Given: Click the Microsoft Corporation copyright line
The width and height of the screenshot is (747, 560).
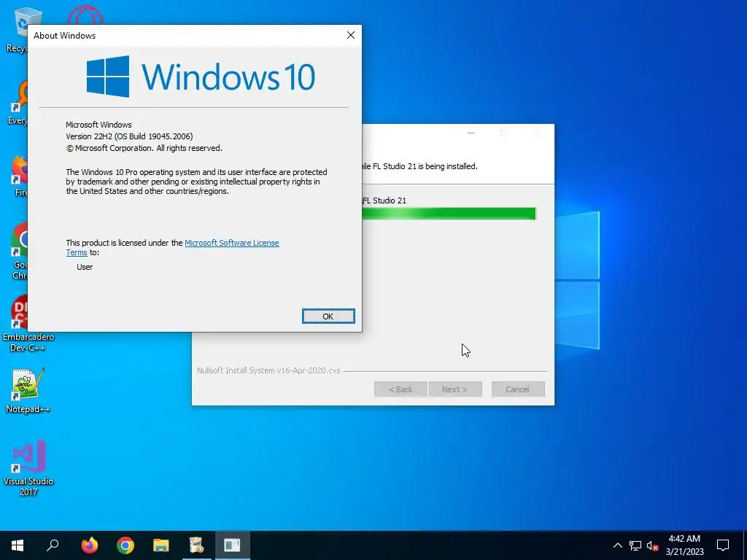Looking at the screenshot, I should (144, 148).
